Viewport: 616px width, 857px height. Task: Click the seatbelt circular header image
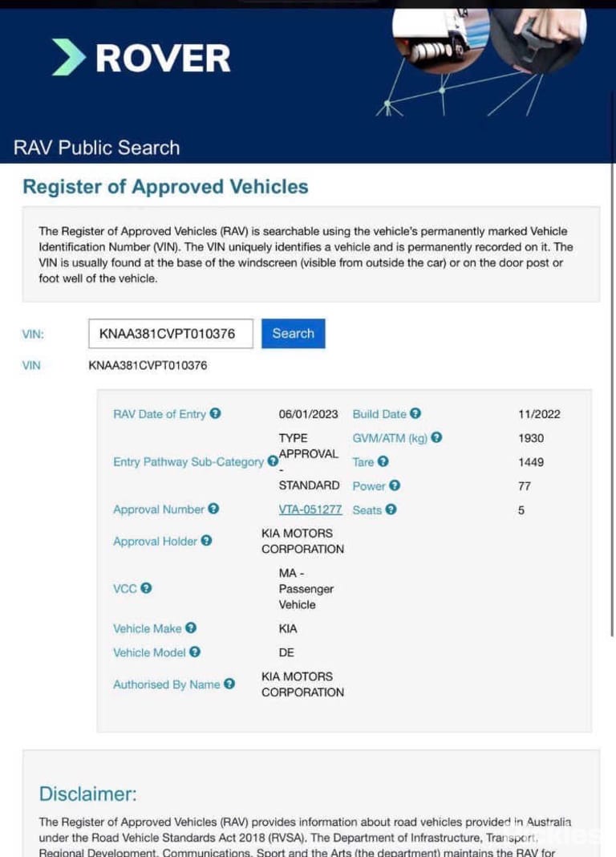pyautogui.click(x=540, y=39)
